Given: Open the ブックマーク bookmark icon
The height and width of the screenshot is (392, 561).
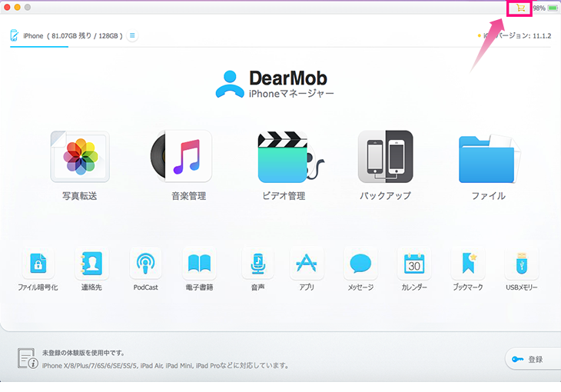Looking at the screenshot, I should coord(468,264).
